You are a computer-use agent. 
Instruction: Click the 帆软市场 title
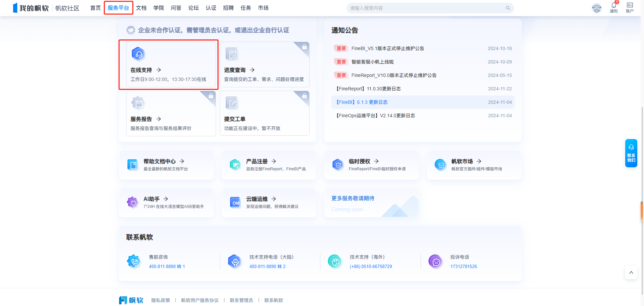(462, 161)
